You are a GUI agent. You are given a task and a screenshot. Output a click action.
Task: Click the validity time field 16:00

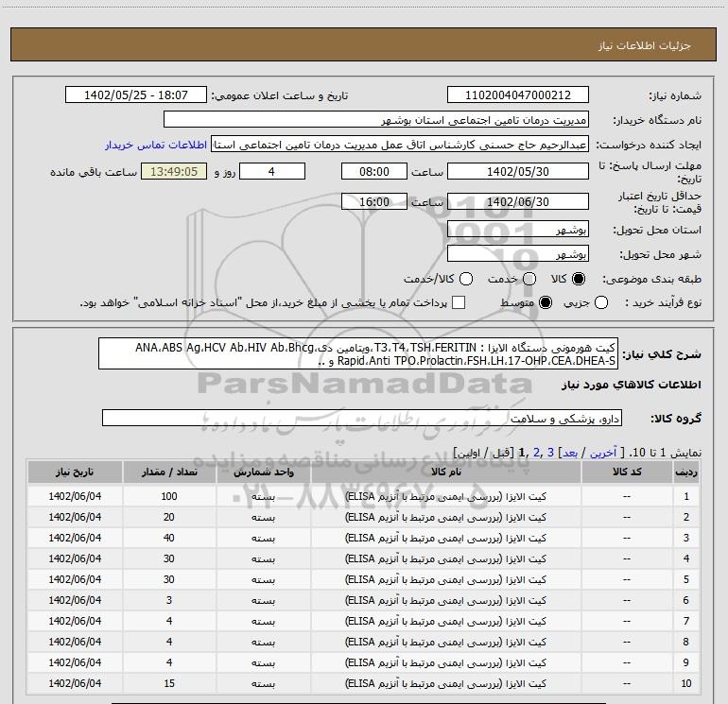(x=374, y=201)
